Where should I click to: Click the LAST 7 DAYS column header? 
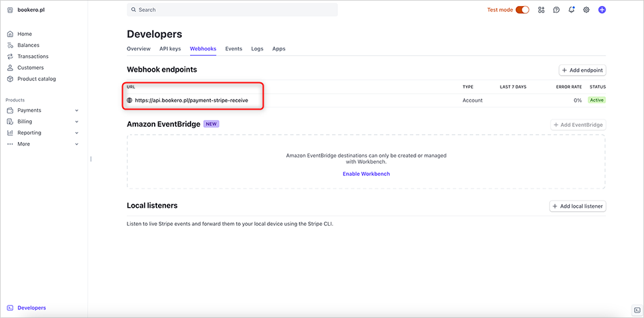point(513,87)
